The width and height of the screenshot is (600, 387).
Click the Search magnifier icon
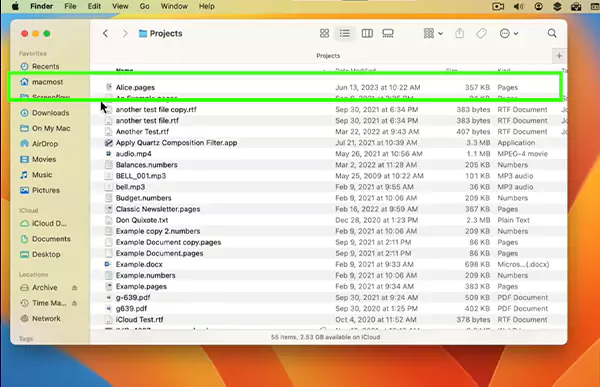552,34
